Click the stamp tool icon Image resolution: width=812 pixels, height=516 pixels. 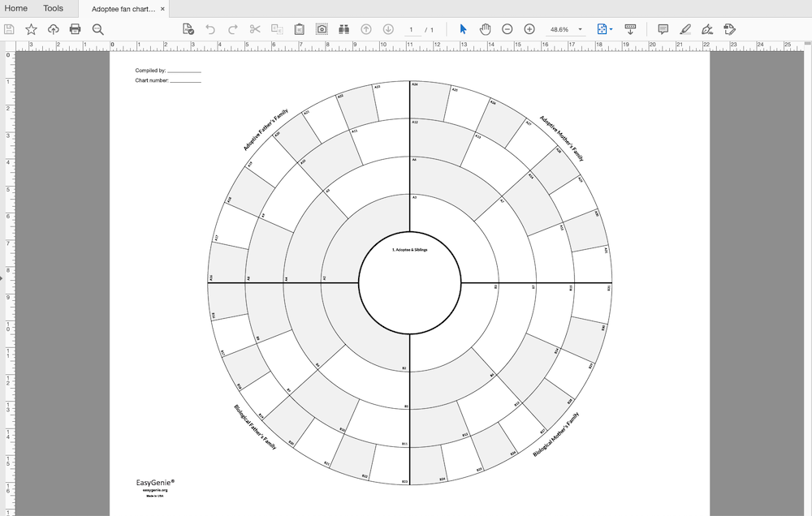coord(730,29)
